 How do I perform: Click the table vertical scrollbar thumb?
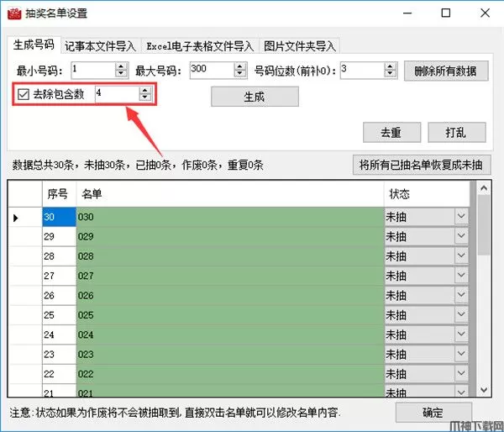pyautogui.click(x=484, y=224)
